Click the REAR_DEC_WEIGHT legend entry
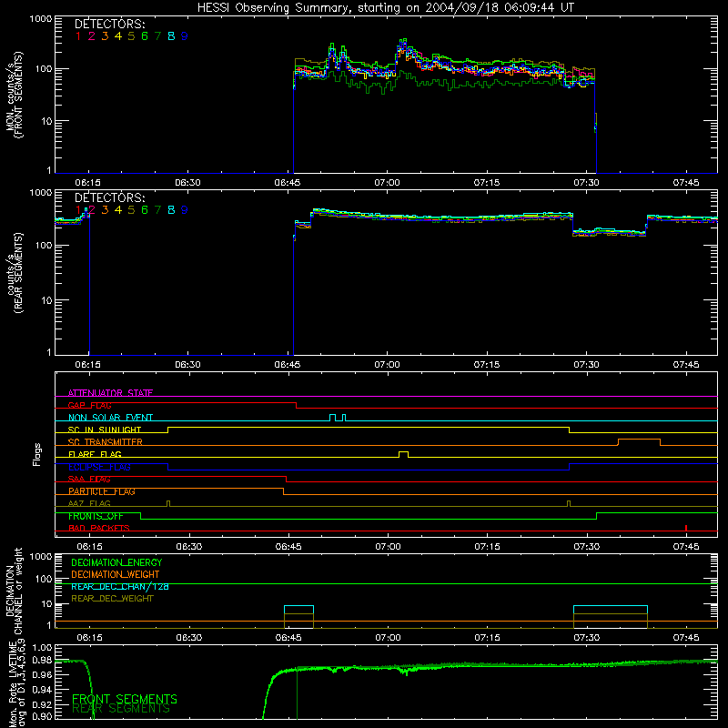This screenshot has height=728, width=728. tap(112, 599)
